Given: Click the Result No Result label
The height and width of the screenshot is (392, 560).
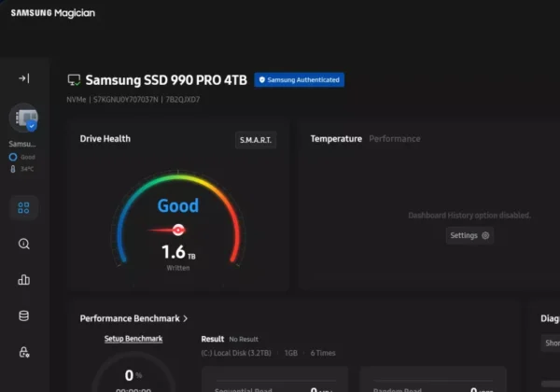Looking at the screenshot, I should coord(230,339).
